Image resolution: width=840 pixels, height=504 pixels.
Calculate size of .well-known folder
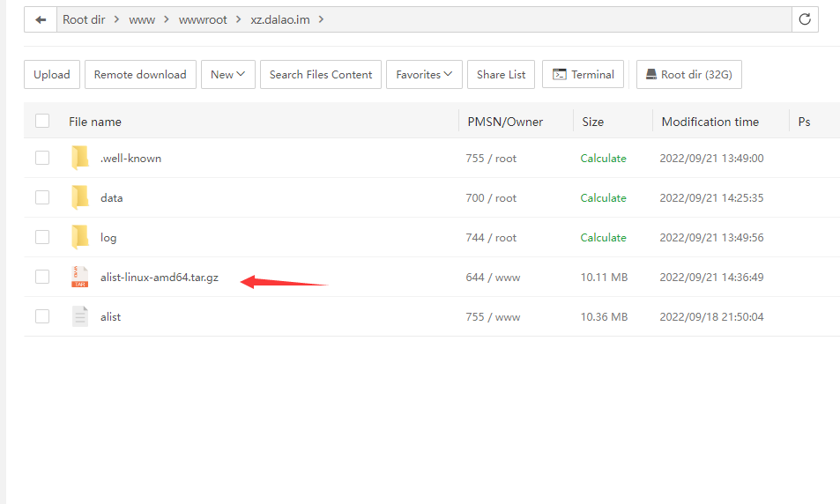click(x=603, y=159)
